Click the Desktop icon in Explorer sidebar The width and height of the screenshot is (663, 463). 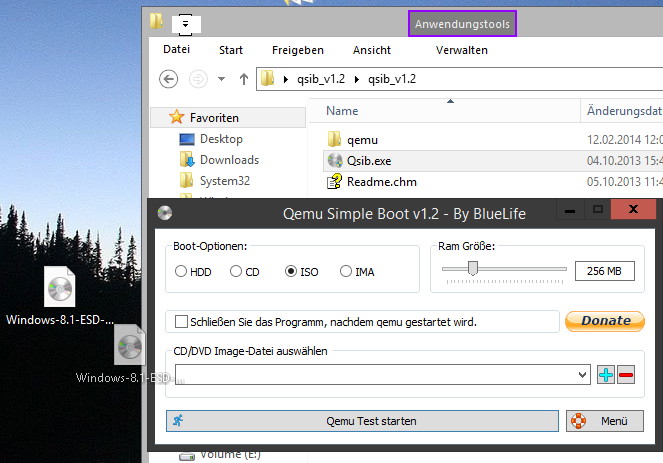coord(187,139)
